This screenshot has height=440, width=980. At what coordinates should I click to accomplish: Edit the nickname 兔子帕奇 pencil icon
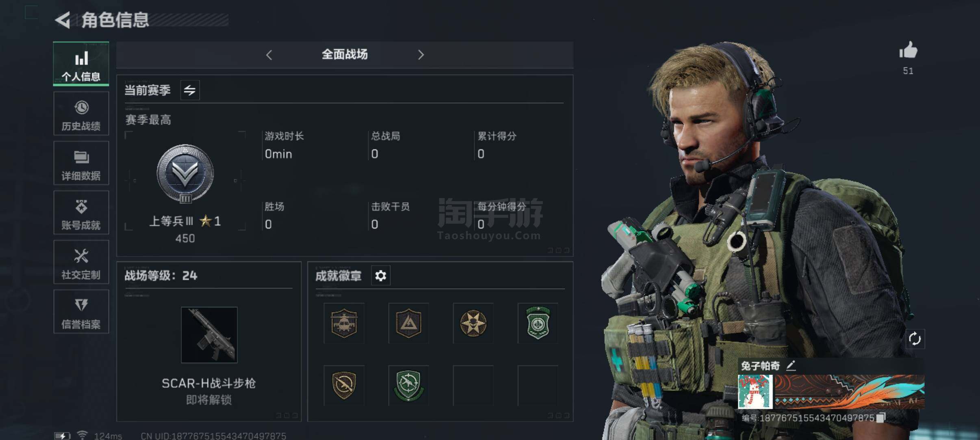click(x=791, y=366)
